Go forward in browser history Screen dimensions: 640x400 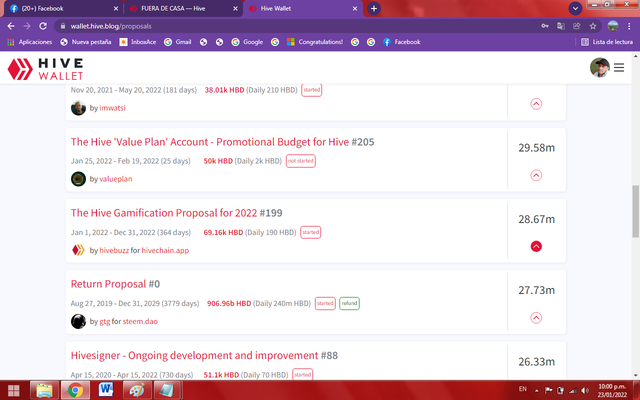click(27, 26)
